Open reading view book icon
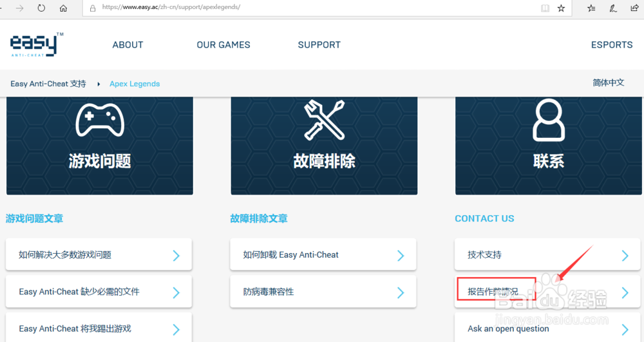Image resolution: width=644 pixels, height=342 pixels. [x=545, y=8]
